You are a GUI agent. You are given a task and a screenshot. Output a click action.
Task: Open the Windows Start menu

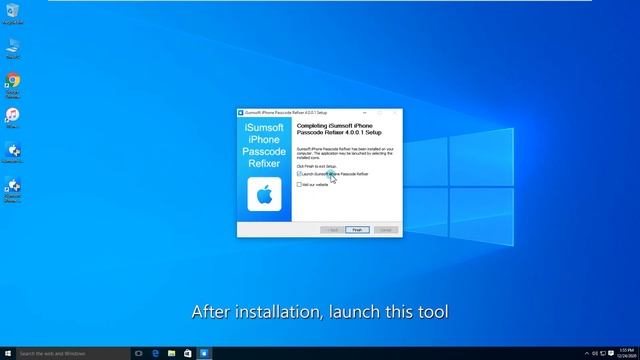point(8,353)
